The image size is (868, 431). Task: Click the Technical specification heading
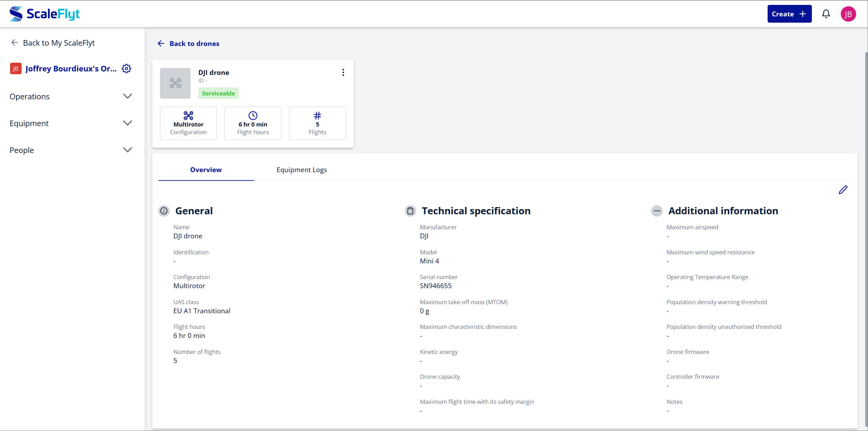[x=476, y=211]
